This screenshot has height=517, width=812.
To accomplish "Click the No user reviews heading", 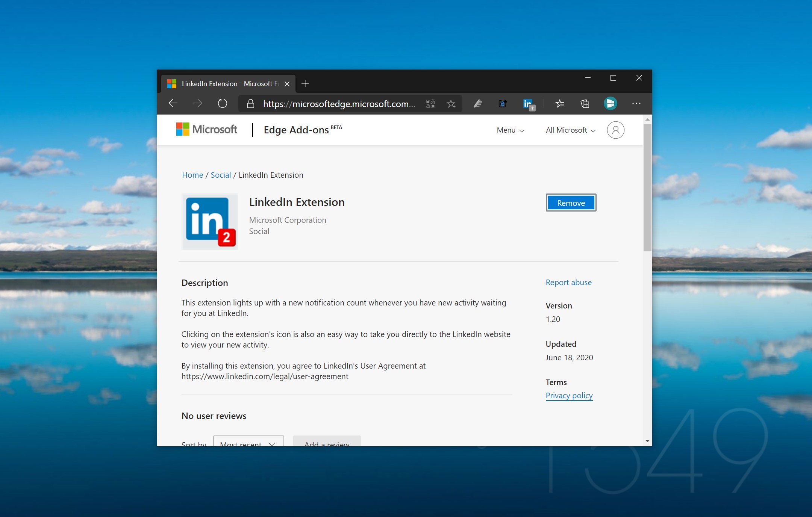I will point(214,416).
